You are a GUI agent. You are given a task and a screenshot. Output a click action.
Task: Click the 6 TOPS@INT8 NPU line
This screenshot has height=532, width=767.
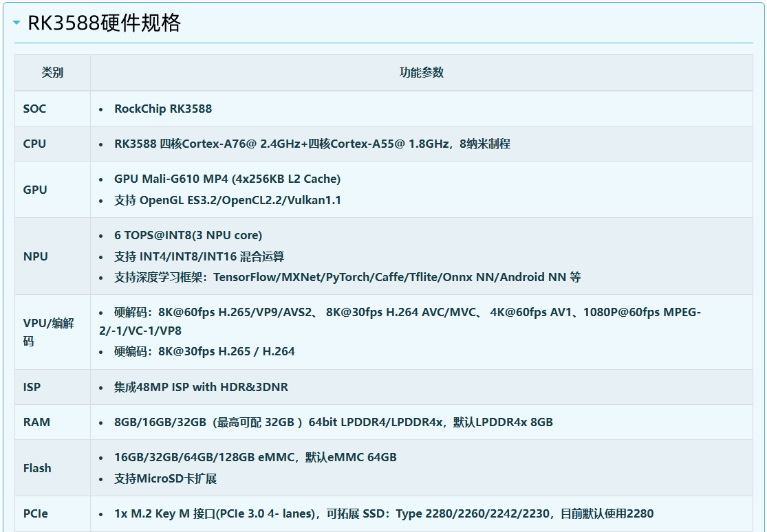[x=188, y=235]
